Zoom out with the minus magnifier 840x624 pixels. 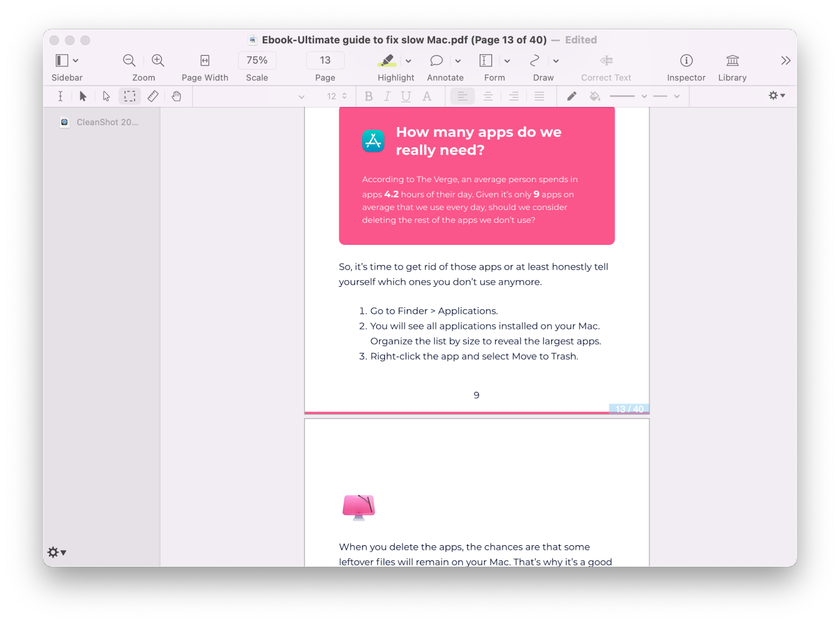[x=129, y=60]
